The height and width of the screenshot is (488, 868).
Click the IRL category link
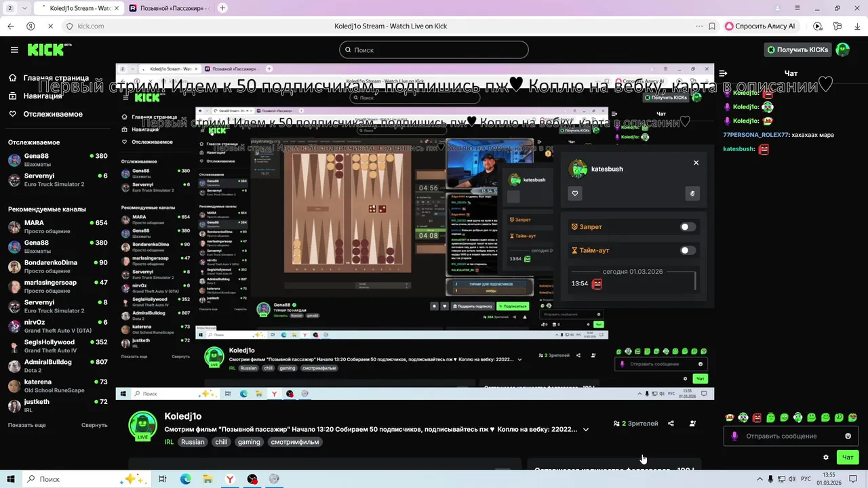coord(169,442)
